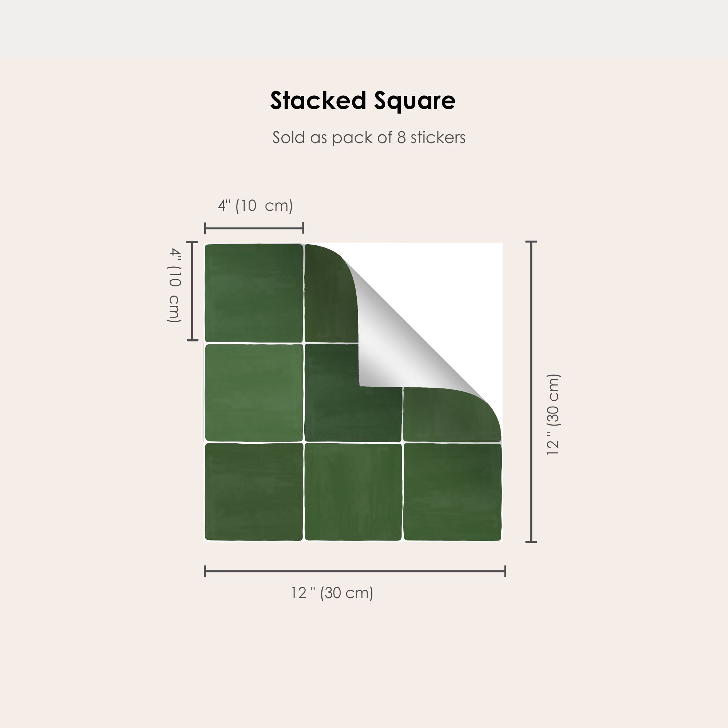Select the bottom-center green tile
The image size is (728, 728).
click(x=353, y=492)
